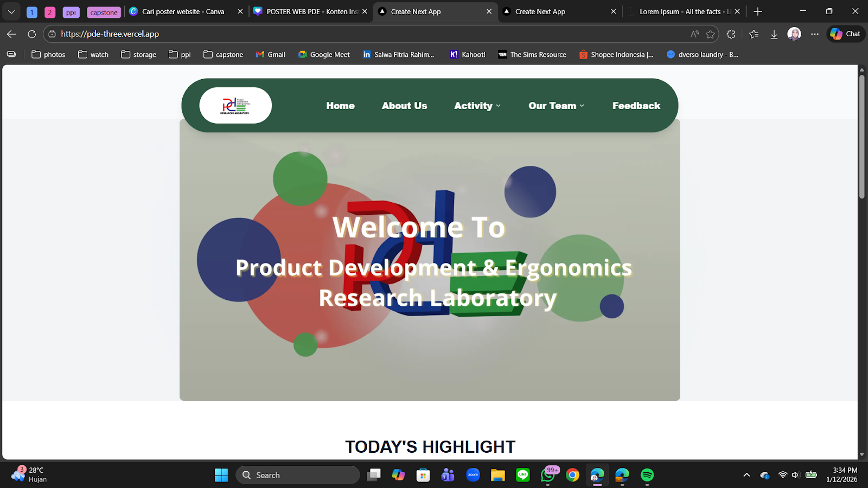Open a new browser tab

(758, 11)
